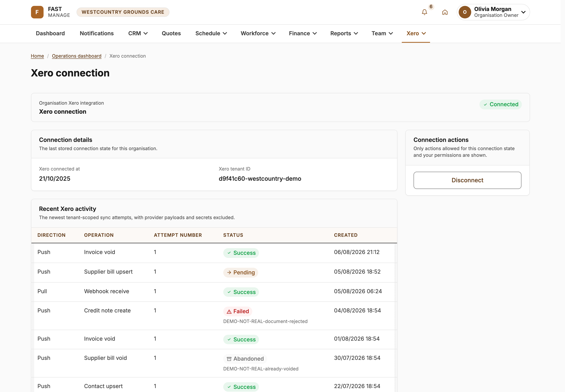The height and width of the screenshot is (392, 565).
Task: Click the Direction column header
Action: 51,235
